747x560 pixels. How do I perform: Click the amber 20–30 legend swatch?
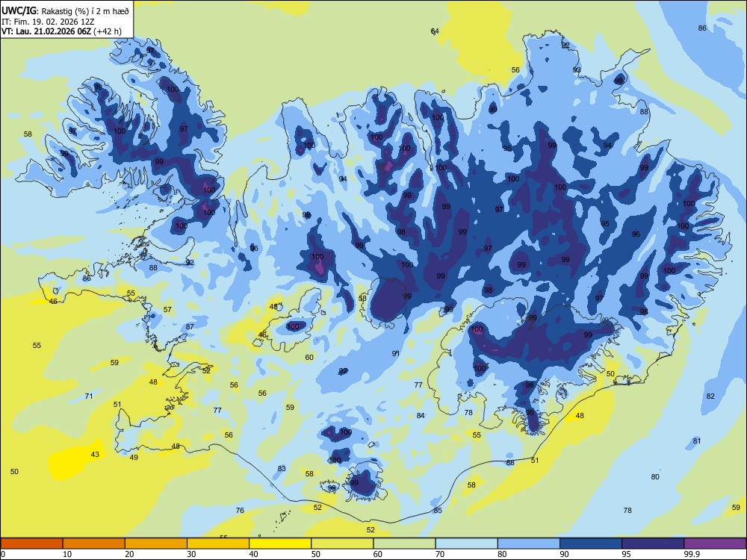tap(156, 544)
